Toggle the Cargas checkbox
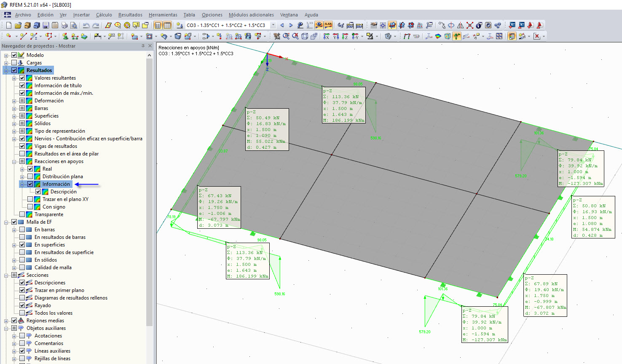 14,63
